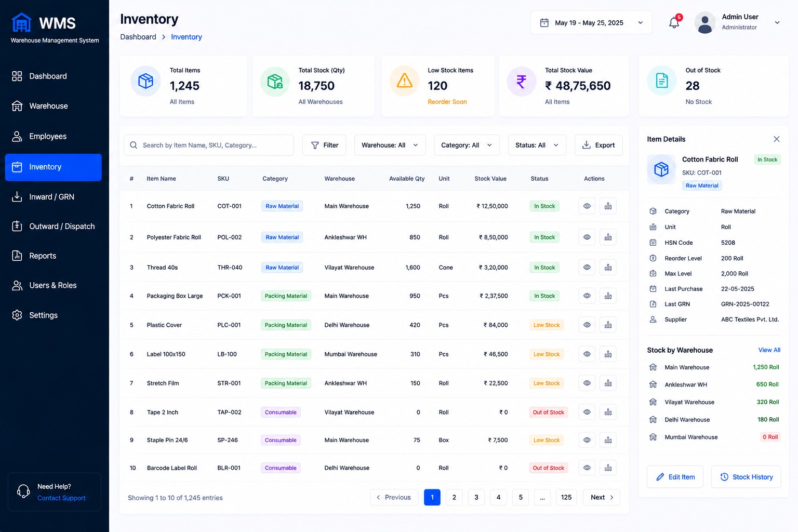Expand the Category: All dropdown
Screen dimensions: 798x532
(467, 145)
